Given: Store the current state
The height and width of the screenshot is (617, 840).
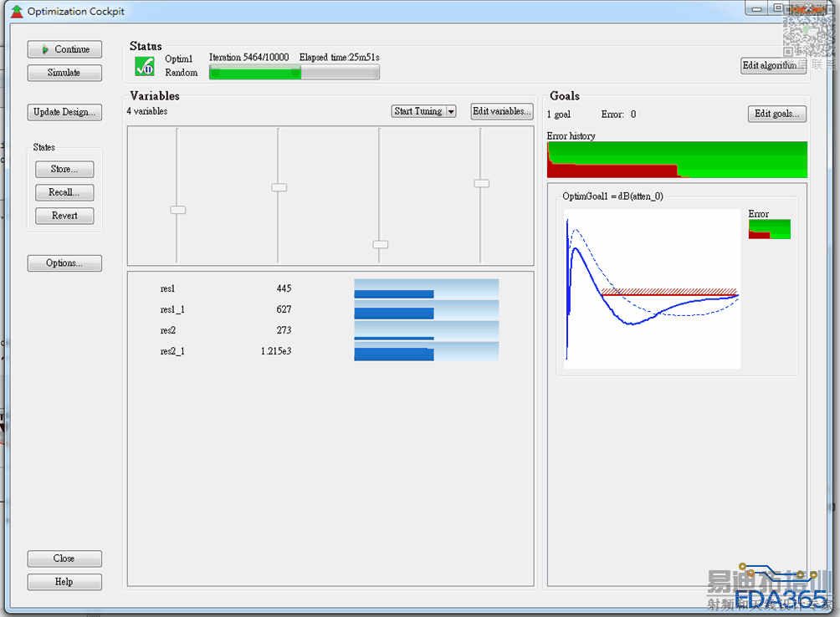Looking at the screenshot, I should click(x=64, y=169).
